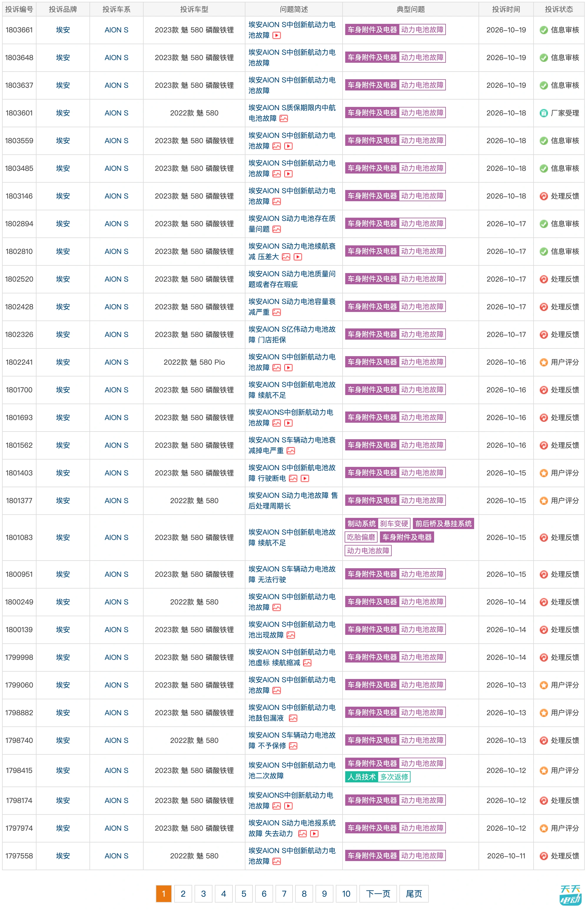Go to page 2 of complaints
Viewport: 588px width, 912px height.
(183, 894)
